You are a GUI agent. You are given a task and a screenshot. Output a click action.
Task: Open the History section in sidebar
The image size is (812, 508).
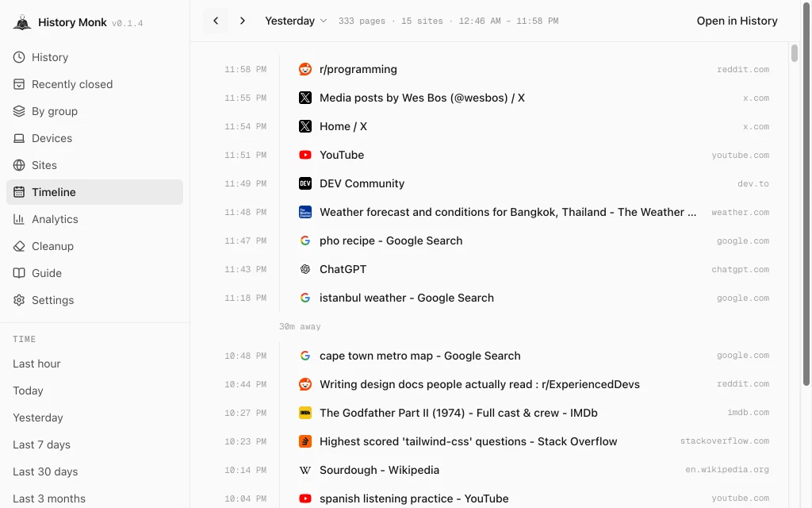coord(95,57)
